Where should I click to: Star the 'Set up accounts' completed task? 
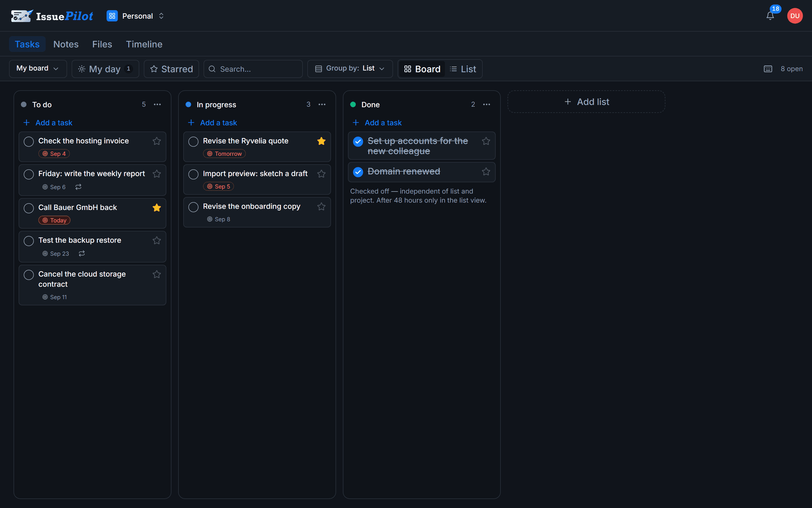(486, 141)
